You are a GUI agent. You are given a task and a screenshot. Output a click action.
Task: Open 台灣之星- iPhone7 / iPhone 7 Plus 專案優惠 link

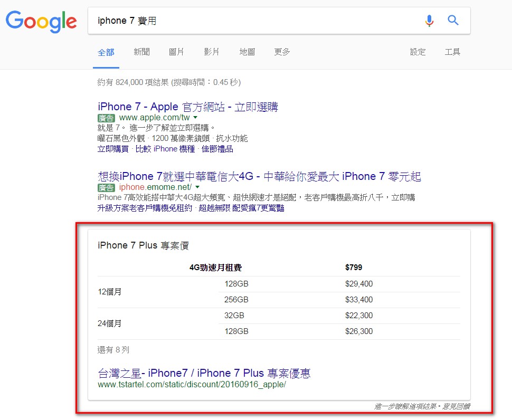pyautogui.click(x=204, y=373)
